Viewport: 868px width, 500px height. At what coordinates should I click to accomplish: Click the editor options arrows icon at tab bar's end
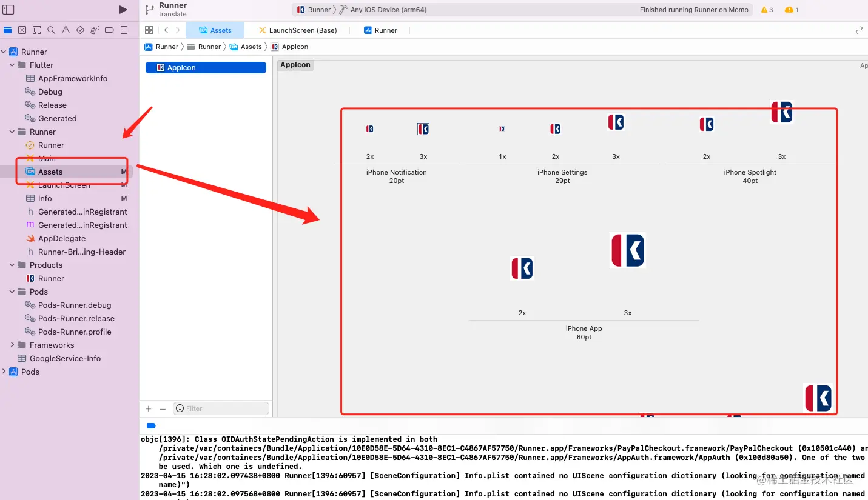click(x=859, y=30)
